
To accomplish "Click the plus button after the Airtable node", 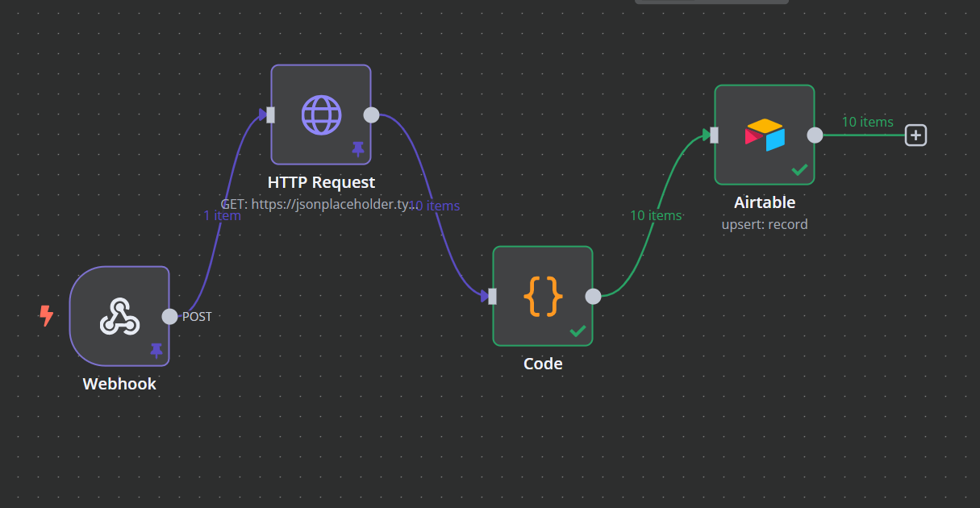I will [915, 135].
